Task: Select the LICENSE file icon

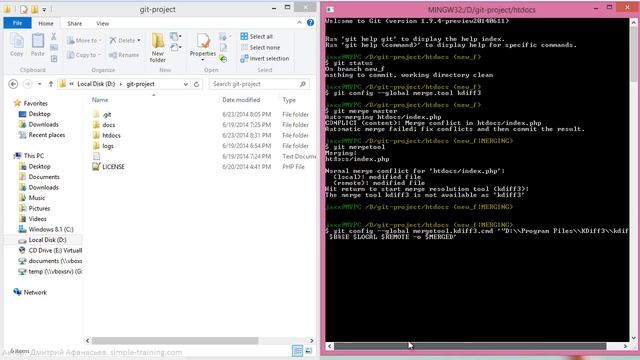Action: (96, 167)
